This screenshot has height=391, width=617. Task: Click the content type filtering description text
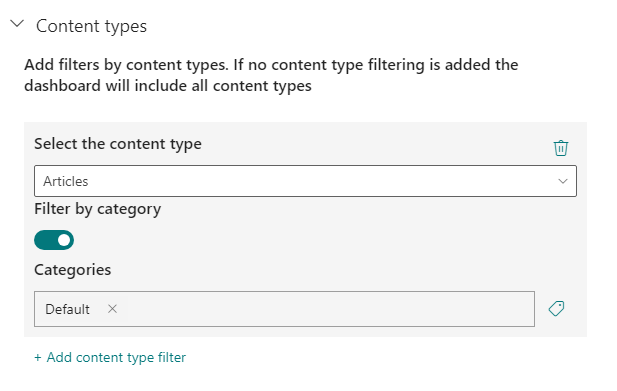271,75
